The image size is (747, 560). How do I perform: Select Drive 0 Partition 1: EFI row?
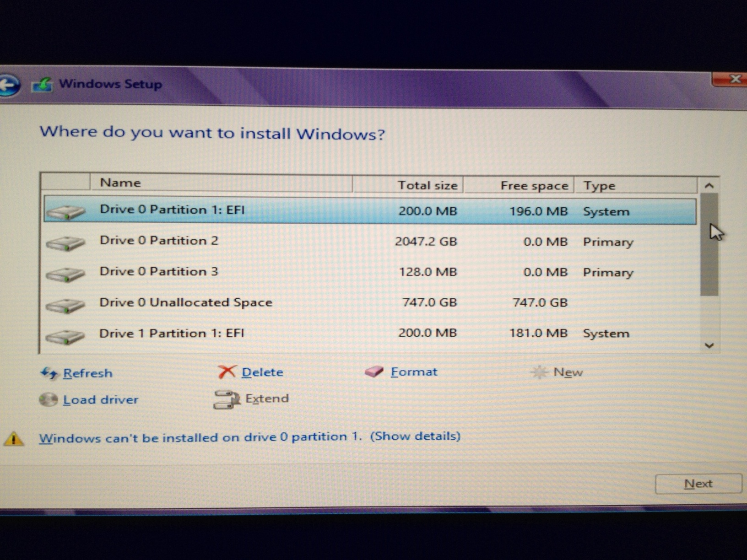click(x=370, y=211)
